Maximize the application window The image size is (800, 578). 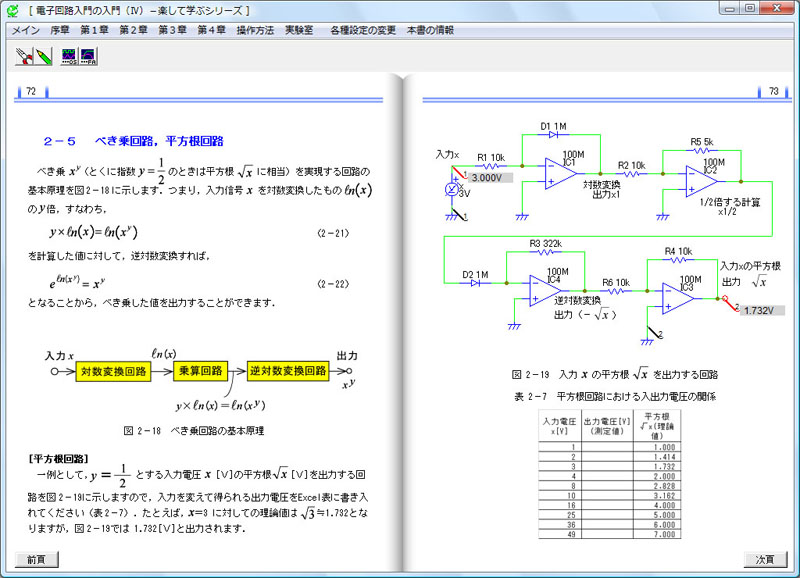pyautogui.click(x=749, y=8)
